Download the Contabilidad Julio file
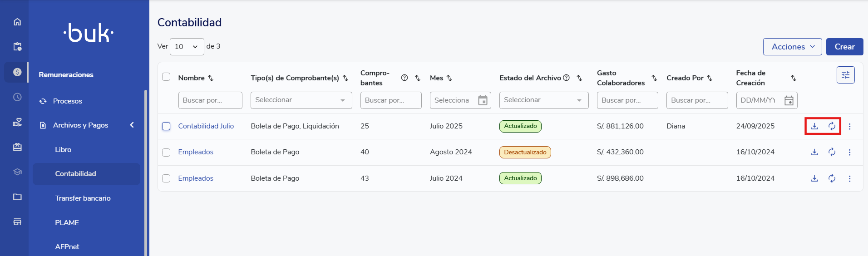The image size is (868, 256). pos(814,126)
